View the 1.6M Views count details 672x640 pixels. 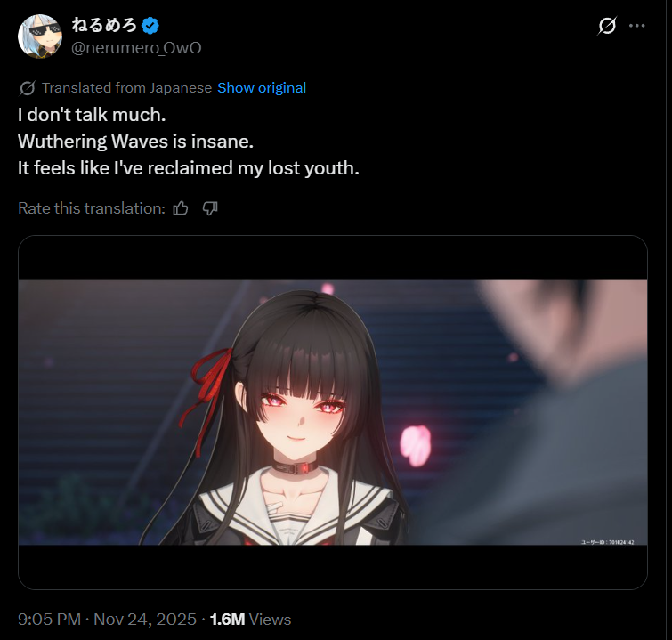(x=250, y=620)
